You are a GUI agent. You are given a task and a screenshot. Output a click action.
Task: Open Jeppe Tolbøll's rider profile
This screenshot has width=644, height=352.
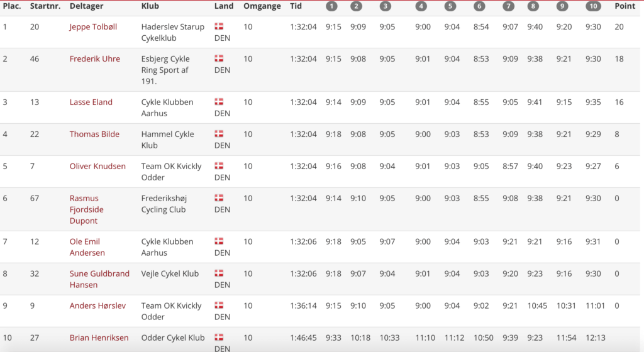pos(93,27)
